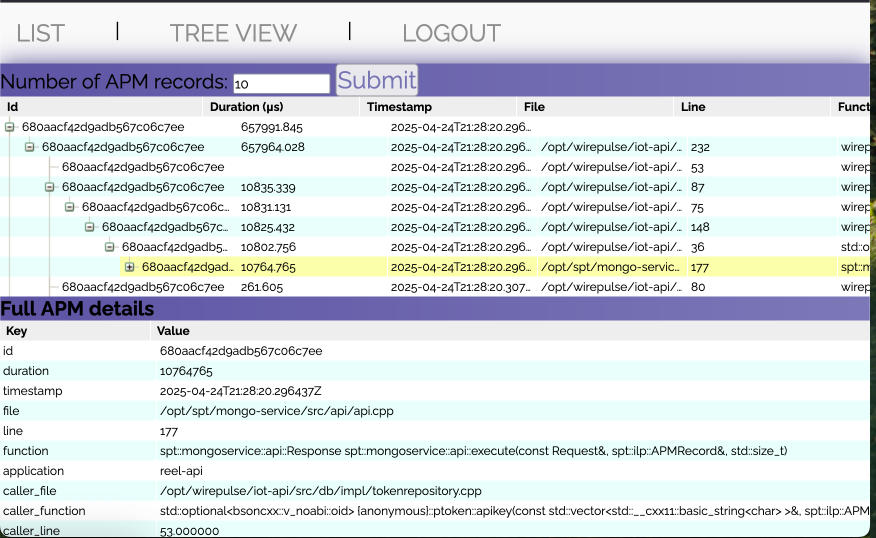Select the /opt/spt/mongo-servic.. file cell
The image size is (876, 538).
610,267
